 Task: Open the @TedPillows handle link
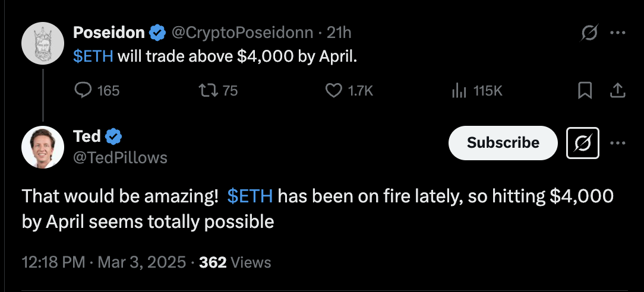(119, 157)
